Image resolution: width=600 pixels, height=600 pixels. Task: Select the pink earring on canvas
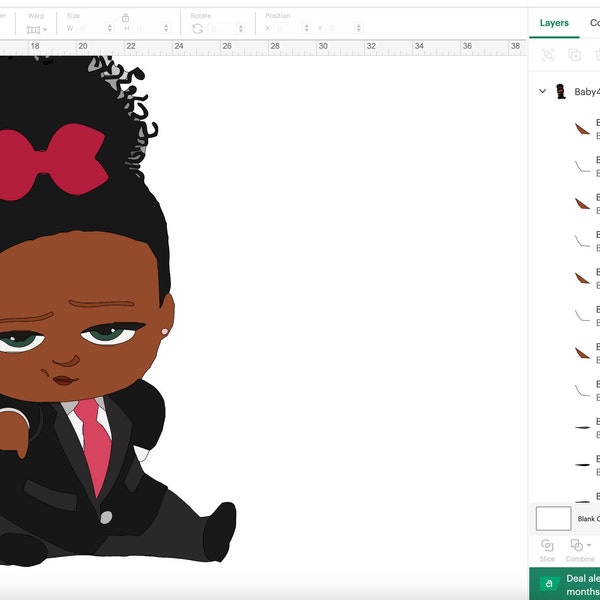tap(165, 331)
